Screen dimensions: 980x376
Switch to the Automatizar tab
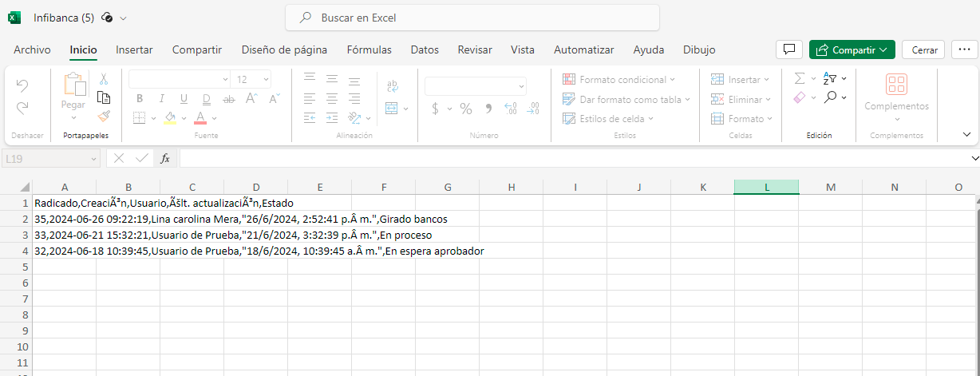coord(584,49)
